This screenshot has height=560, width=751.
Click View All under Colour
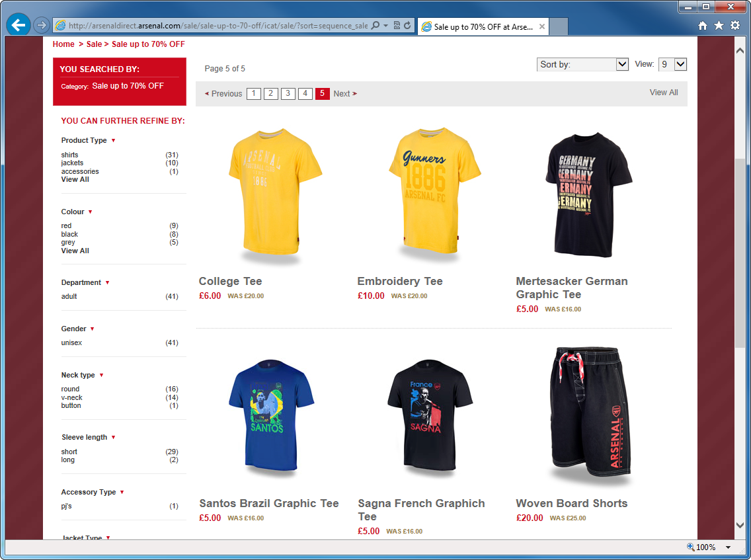(75, 251)
